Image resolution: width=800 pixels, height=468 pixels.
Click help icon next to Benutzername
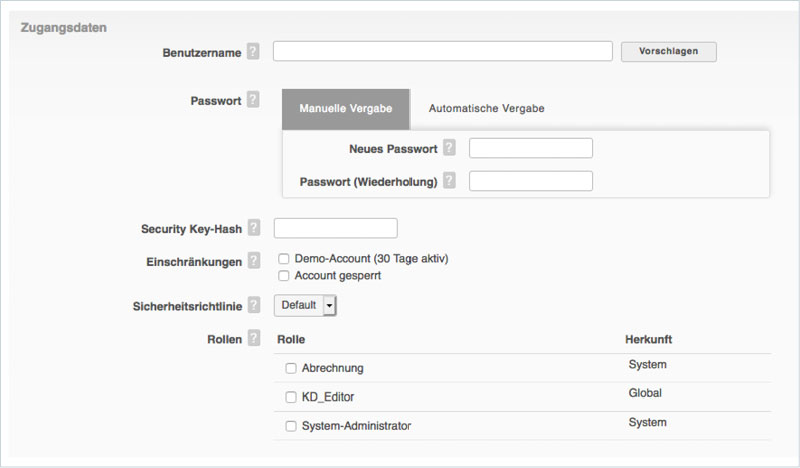click(253, 51)
